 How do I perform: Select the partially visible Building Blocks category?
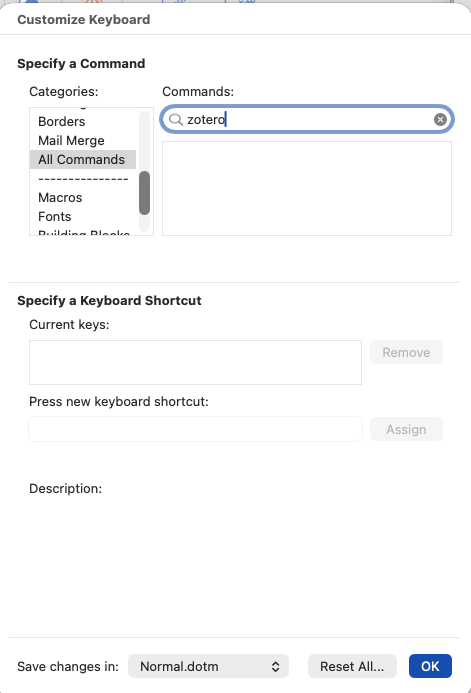pos(83,232)
